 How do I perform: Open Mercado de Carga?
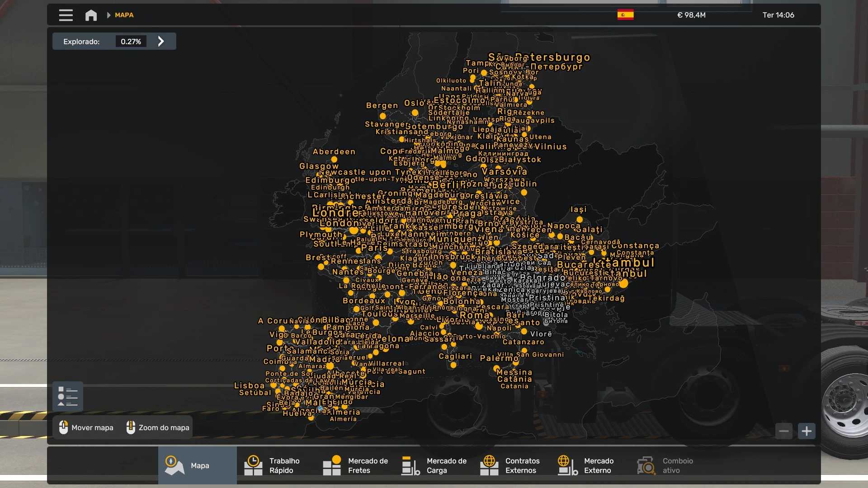point(434,465)
